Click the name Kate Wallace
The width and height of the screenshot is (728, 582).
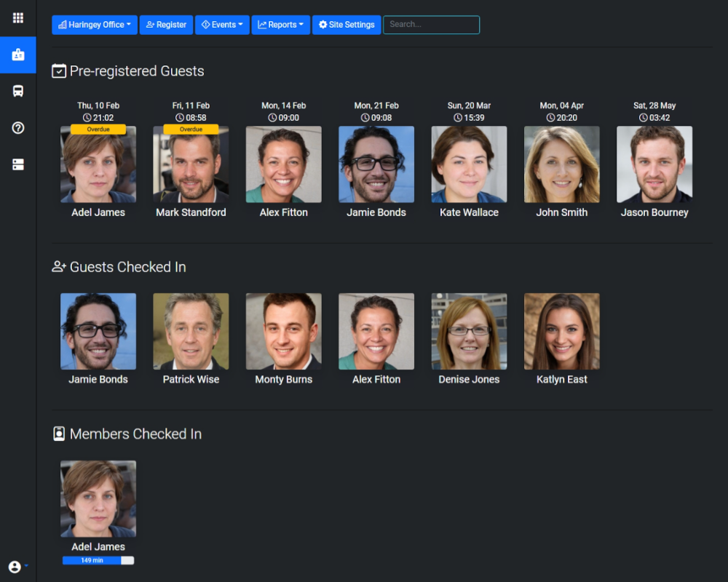point(469,212)
